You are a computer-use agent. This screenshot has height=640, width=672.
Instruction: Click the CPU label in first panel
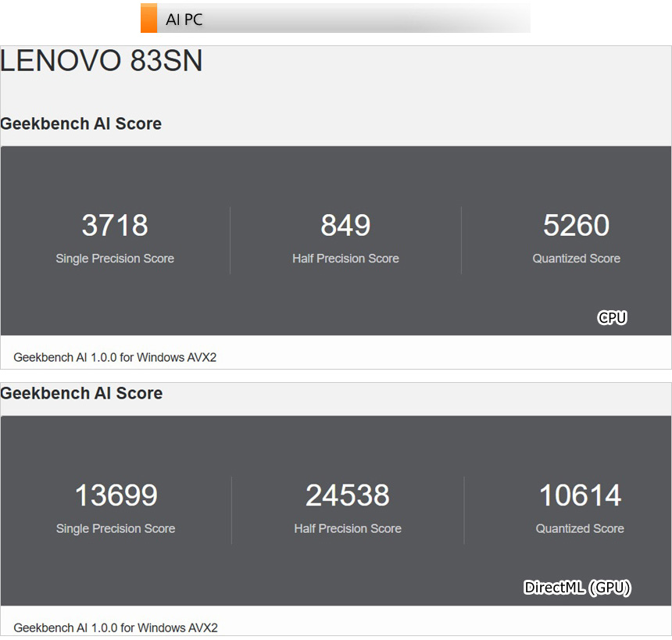click(612, 317)
